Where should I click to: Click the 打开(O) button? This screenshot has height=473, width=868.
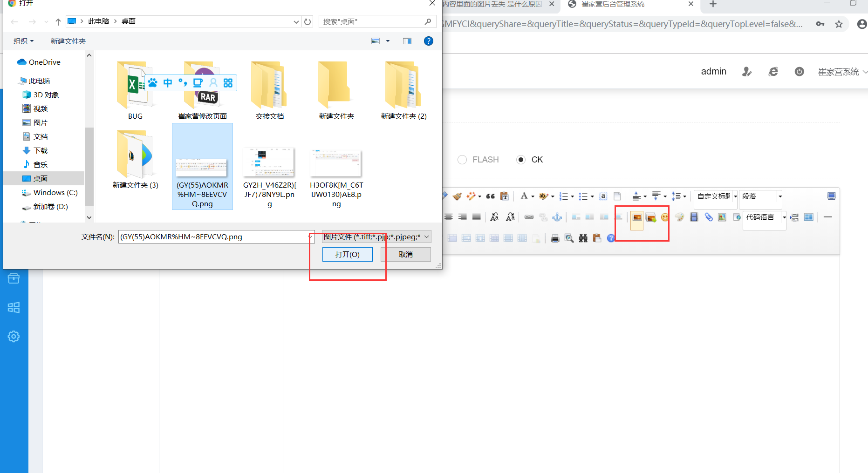[348, 255]
